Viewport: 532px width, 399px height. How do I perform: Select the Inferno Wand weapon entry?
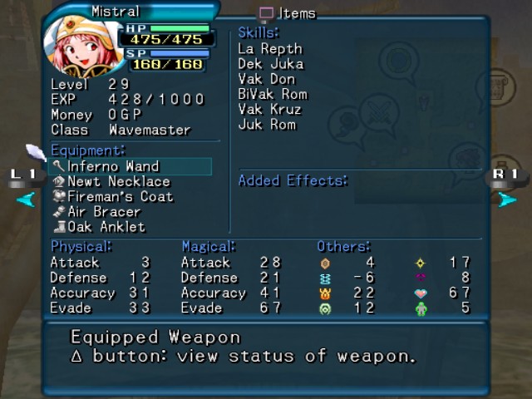[x=131, y=166]
